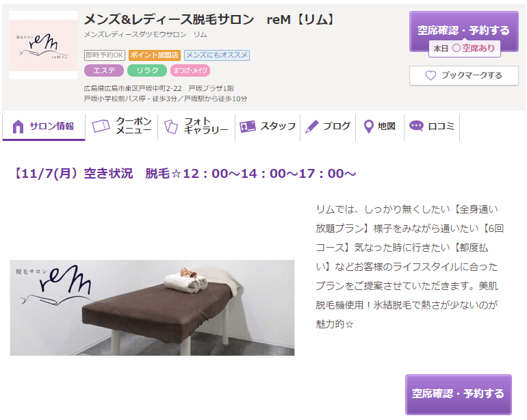527x420 pixels.
Task: Click the photo gallery cards icon
Action: (x=171, y=127)
